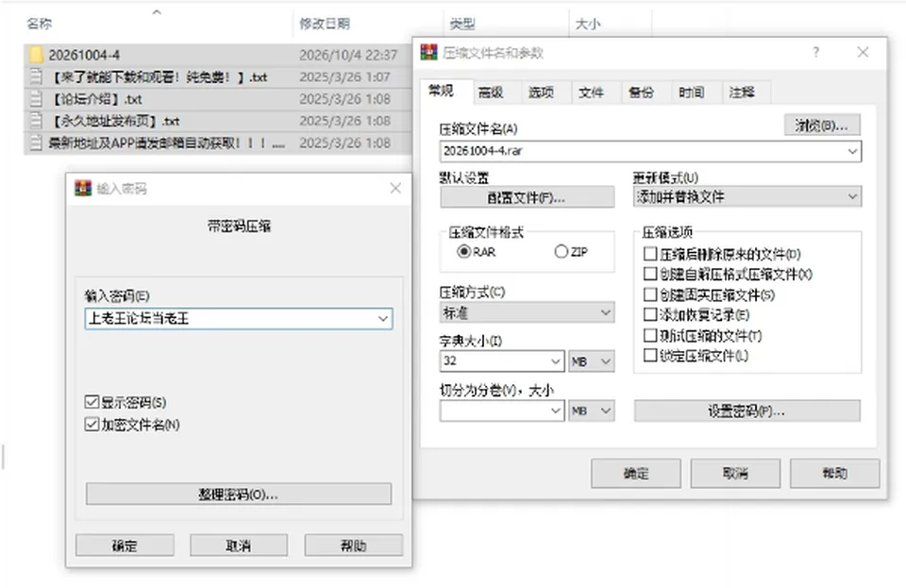The height and width of the screenshot is (588, 906).
Task: Enable 创建自解压格式压缩文件 checkbox
Action: coord(650,274)
